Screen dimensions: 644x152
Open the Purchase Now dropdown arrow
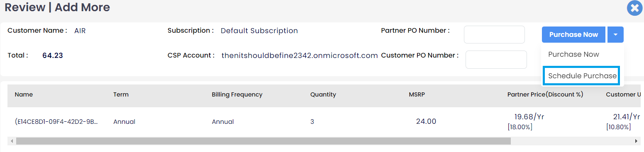(x=615, y=35)
